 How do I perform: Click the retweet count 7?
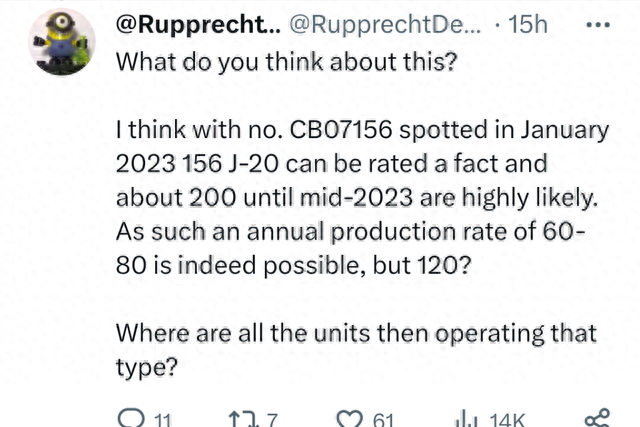pos(273,420)
